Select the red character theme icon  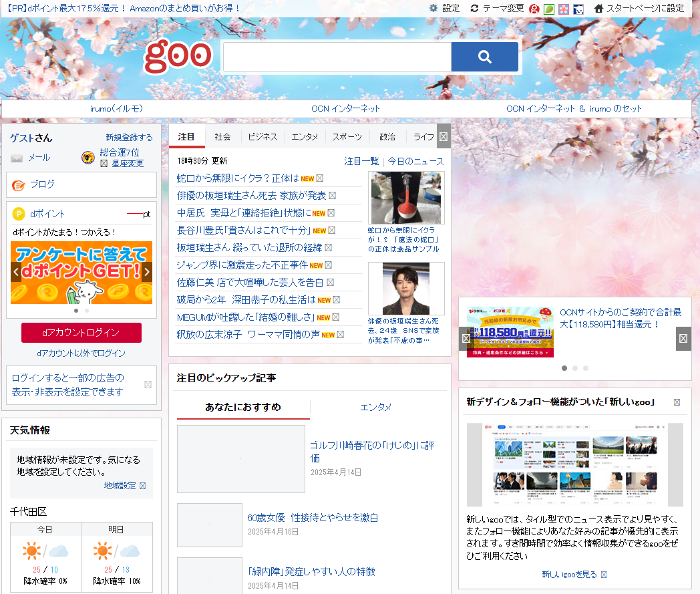pyautogui.click(x=534, y=9)
